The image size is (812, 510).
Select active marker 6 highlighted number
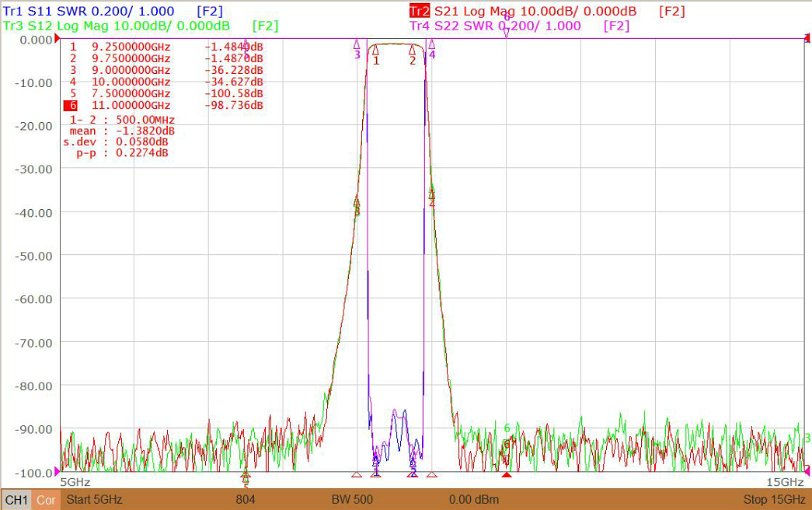71,105
